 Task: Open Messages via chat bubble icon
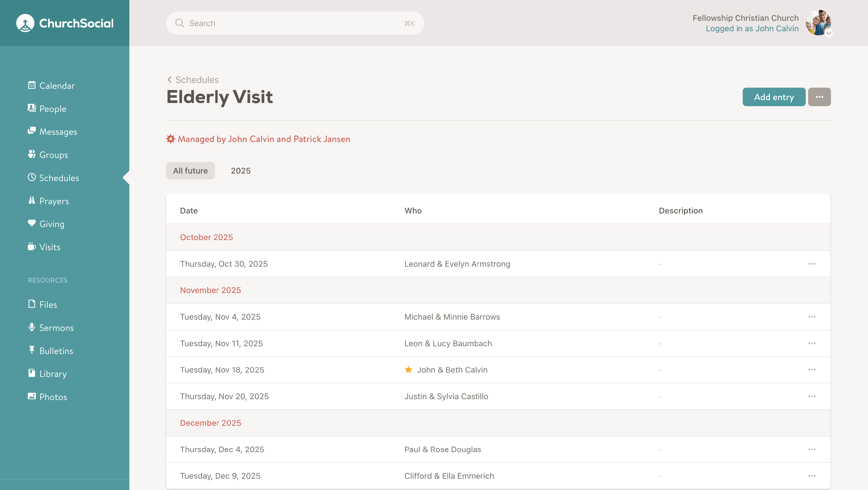tap(32, 131)
